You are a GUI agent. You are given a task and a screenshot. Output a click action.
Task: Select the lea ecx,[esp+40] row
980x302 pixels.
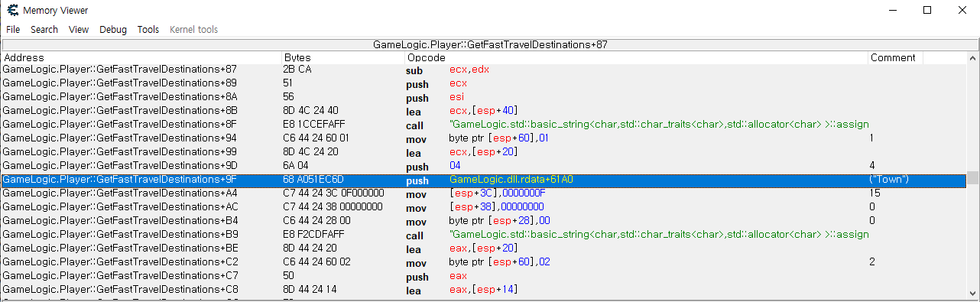tap(484, 111)
